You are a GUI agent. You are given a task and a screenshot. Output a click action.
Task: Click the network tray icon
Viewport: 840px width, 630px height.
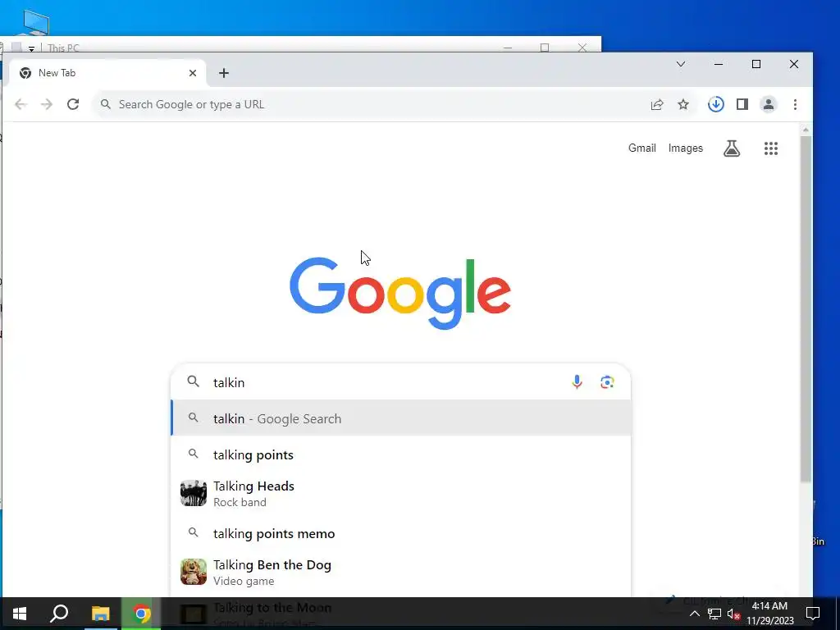point(714,614)
